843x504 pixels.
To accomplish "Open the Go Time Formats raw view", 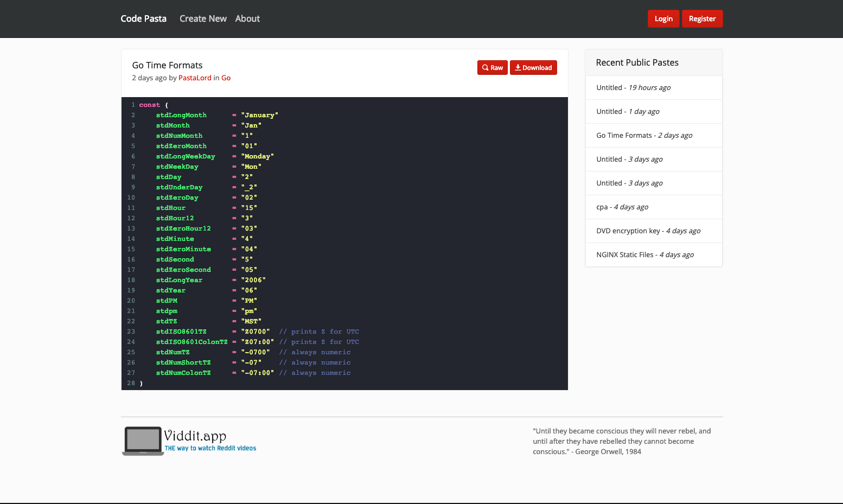I will [492, 67].
